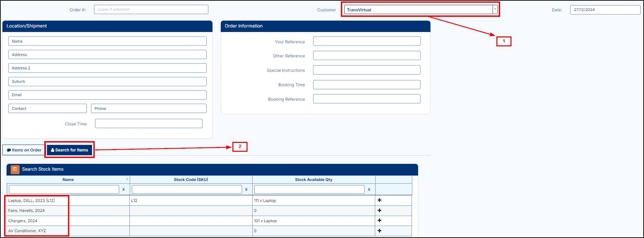Click into the Booking Time field
Viewport: 644px width, 238px height.
click(366, 85)
